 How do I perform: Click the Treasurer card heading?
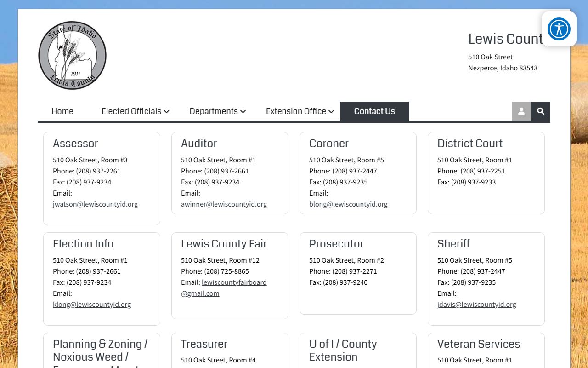pyautogui.click(x=204, y=344)
